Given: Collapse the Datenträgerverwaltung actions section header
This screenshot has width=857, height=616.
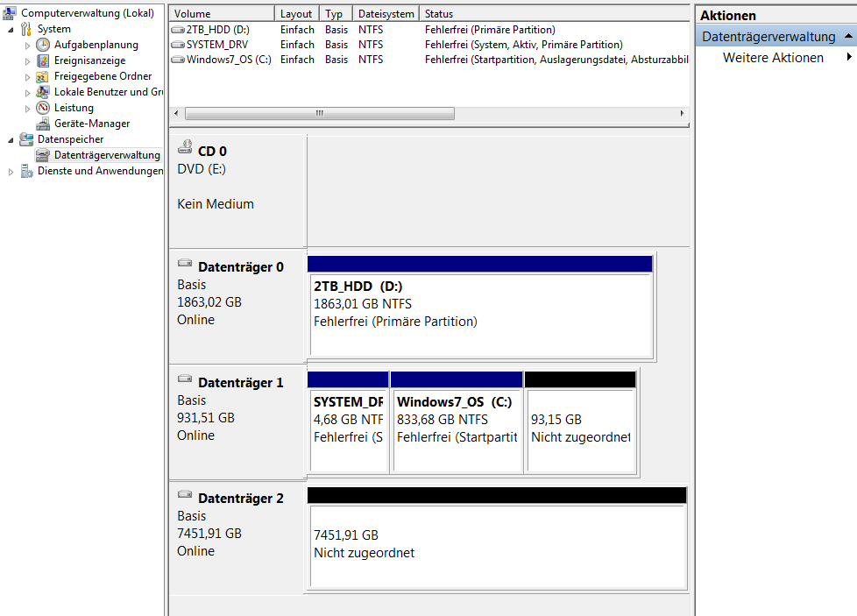Looking at the screenshot, I should pos(848,36).
